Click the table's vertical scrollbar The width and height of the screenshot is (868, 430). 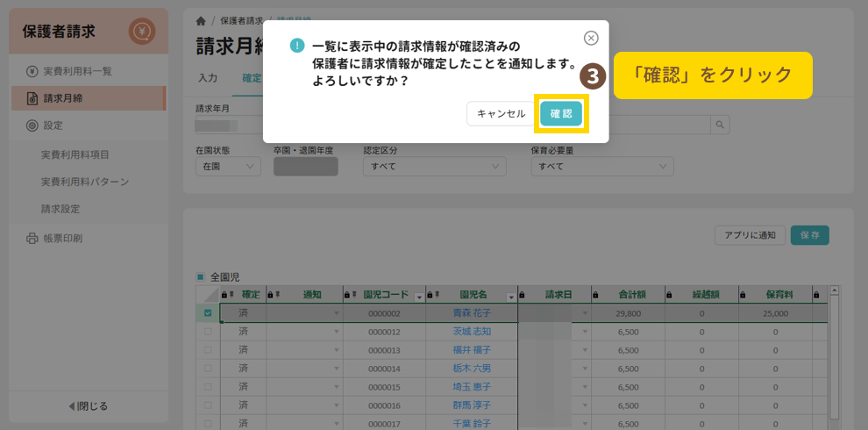[834, 360]
